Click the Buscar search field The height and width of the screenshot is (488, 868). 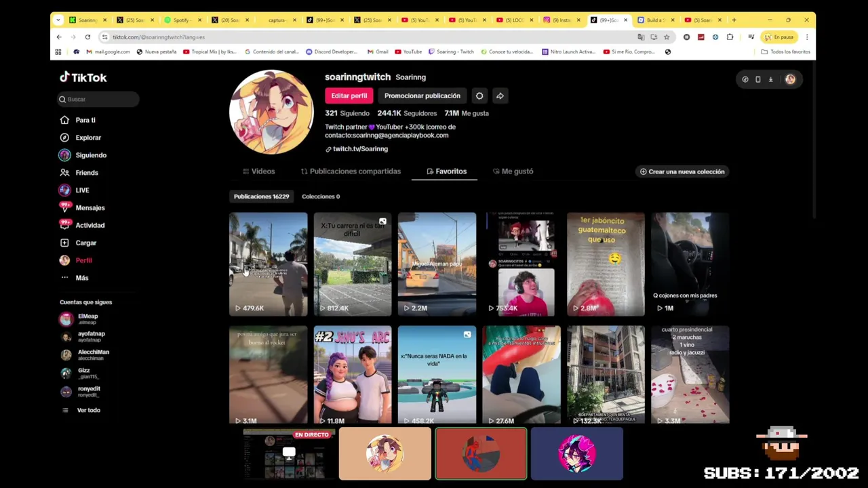[x=98, y=99]
